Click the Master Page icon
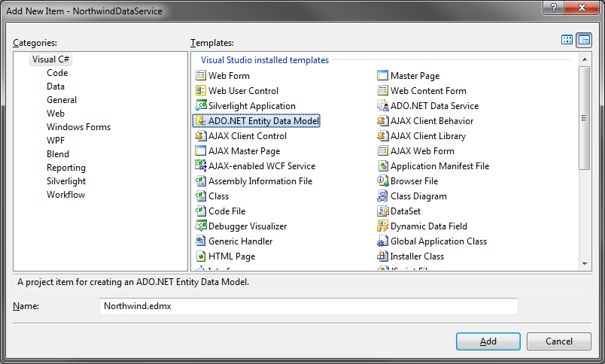Screen dimensions: 605x364 click(382, 75)
